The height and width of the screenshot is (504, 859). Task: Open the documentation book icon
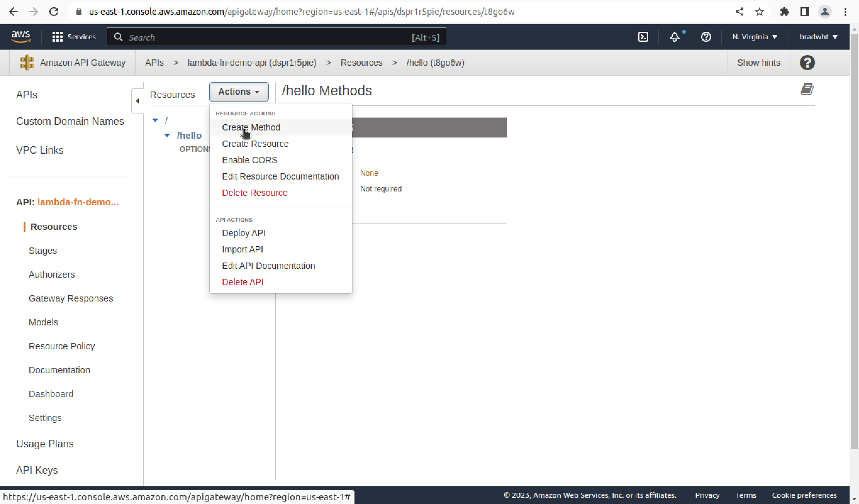[807, 89]
